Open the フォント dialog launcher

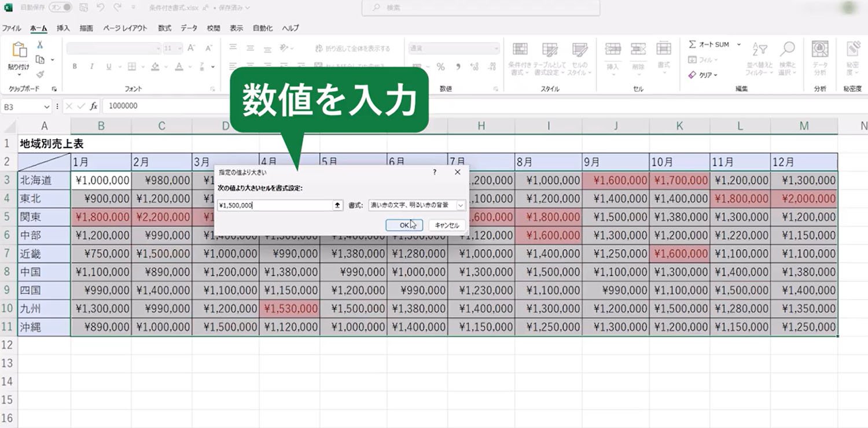tap(212, 89)
